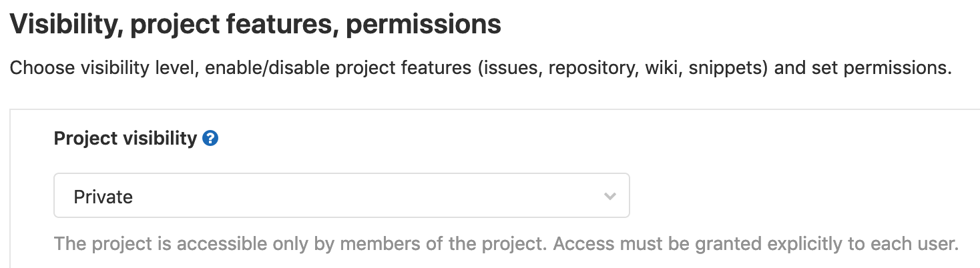Select the 'Private' value text in dropdown
The image size is (980, 268).
coord(103,197)
